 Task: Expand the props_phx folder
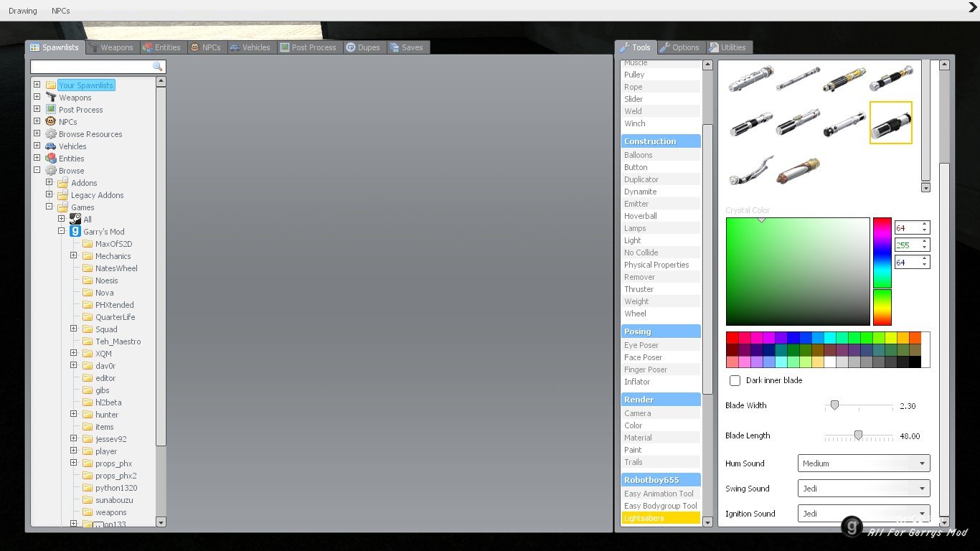coord(73,463)
